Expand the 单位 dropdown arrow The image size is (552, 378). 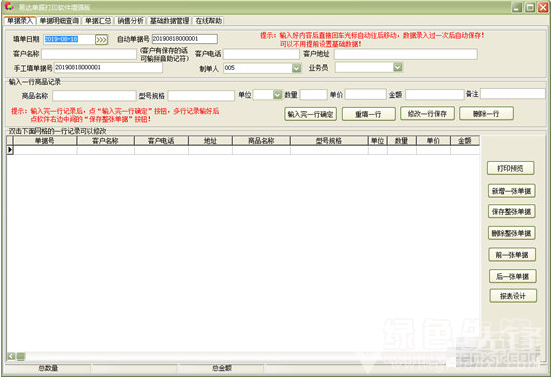278,94
